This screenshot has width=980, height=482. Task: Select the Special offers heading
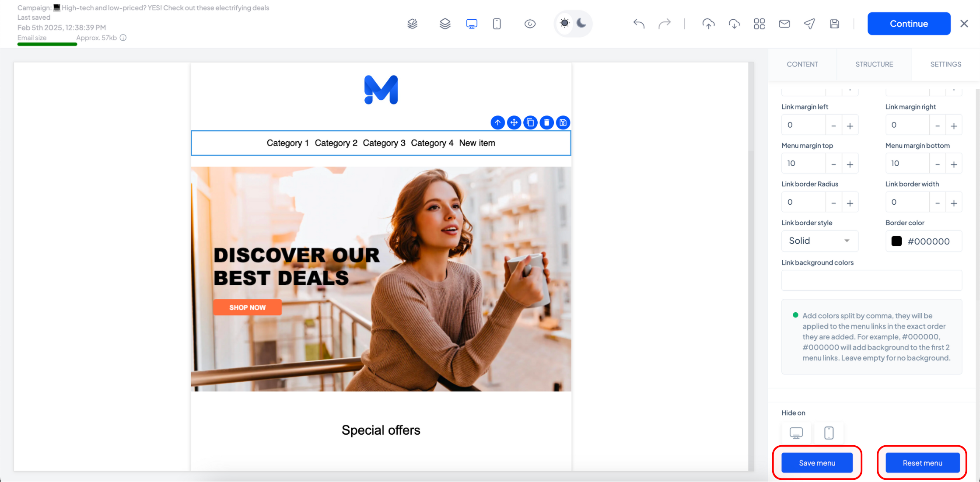pos(381,430)
